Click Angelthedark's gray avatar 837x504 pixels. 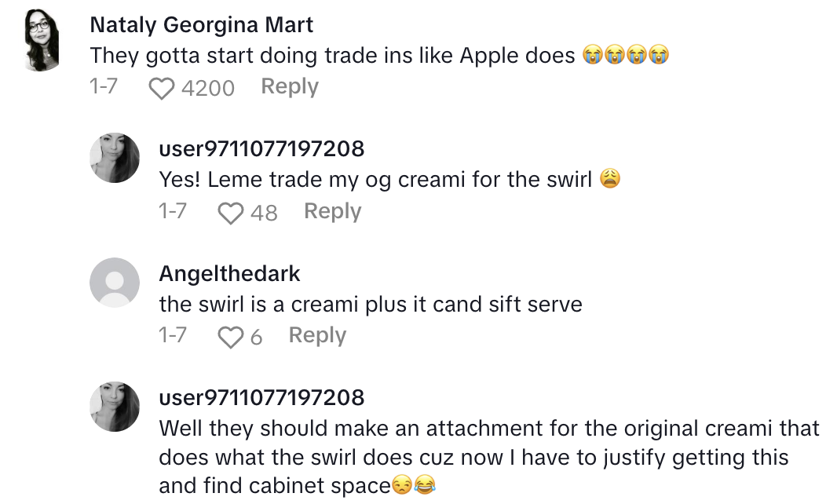[x=115, y=283]
